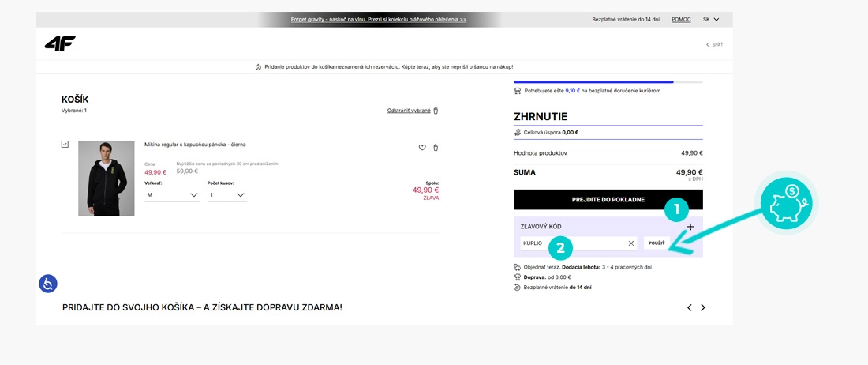Add hoodie to favorites with heart icon
This screenshot has width=868, height=365.
pyautogui.click(x=422, y=147)
